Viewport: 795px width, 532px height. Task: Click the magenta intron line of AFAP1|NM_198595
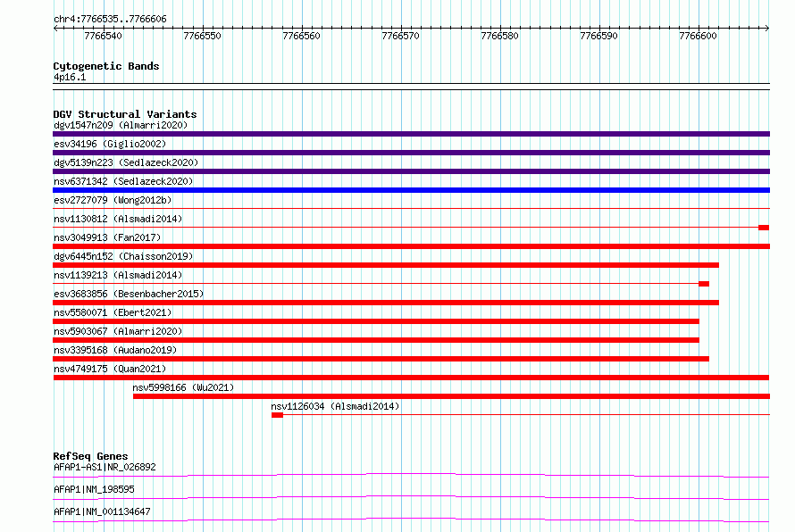pos(411,497)
